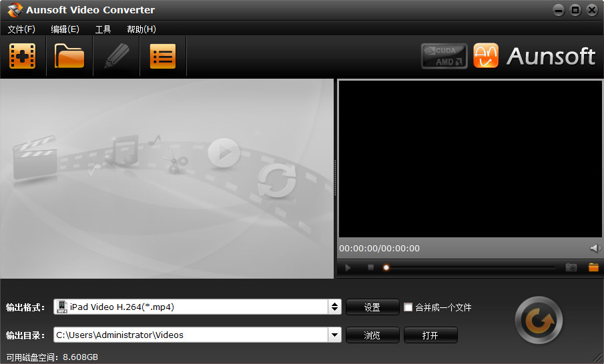Mute the preview volume speaker icon
This screenshot has width=604, height=364.
coord(595,248)
